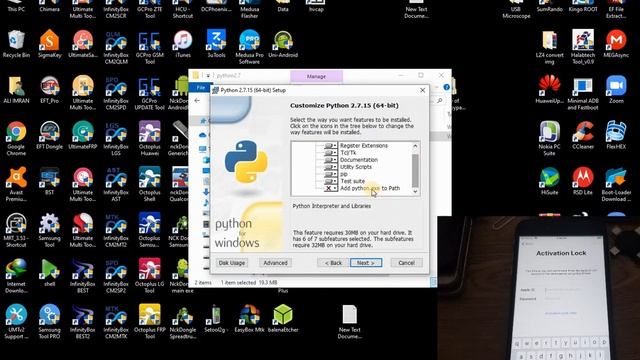The height and width of the screenshot is (360, 640).
Task: Open the Utility Scripts feature dropdown
Action: (331, 167)
